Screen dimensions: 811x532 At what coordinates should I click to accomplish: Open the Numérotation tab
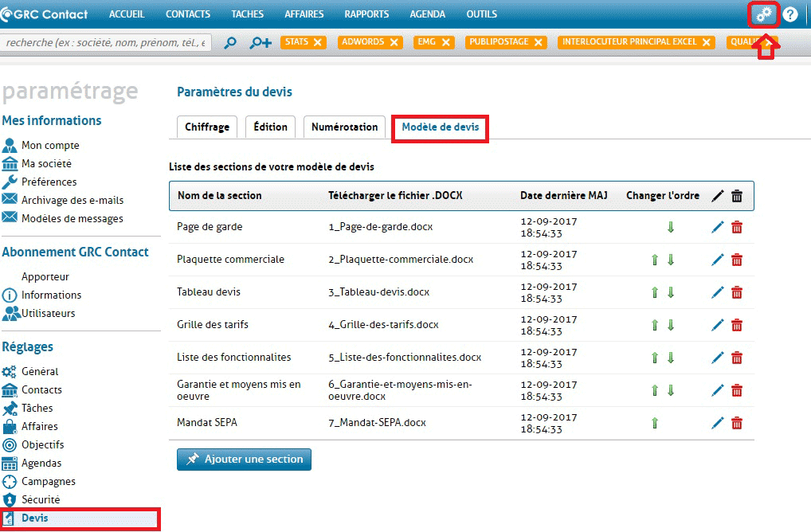(344, 127)
